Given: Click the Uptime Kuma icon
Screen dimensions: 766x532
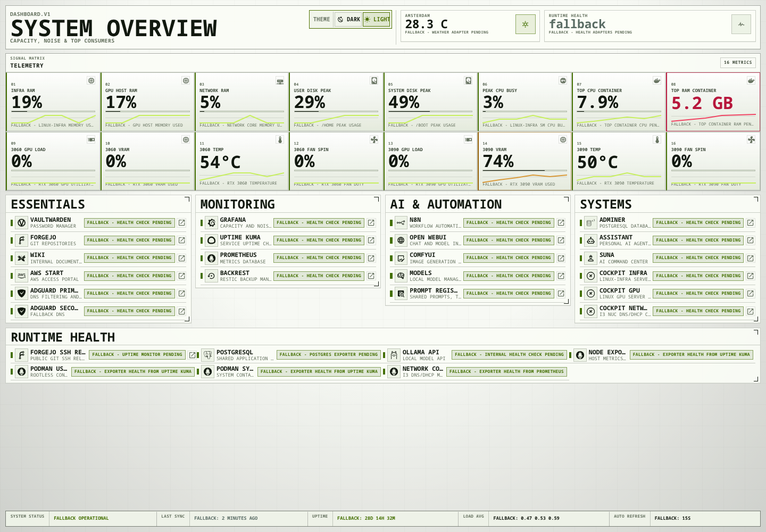Looking at the screenshot, I should click(211, 240).
